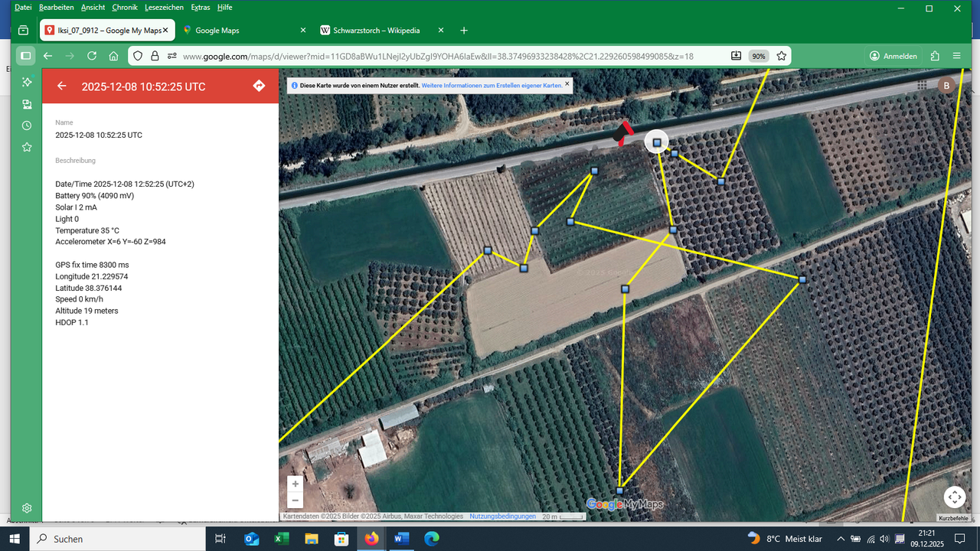
Task: Select the highlighted GPS waypoint marker on the map
Action: pos(657,141)
